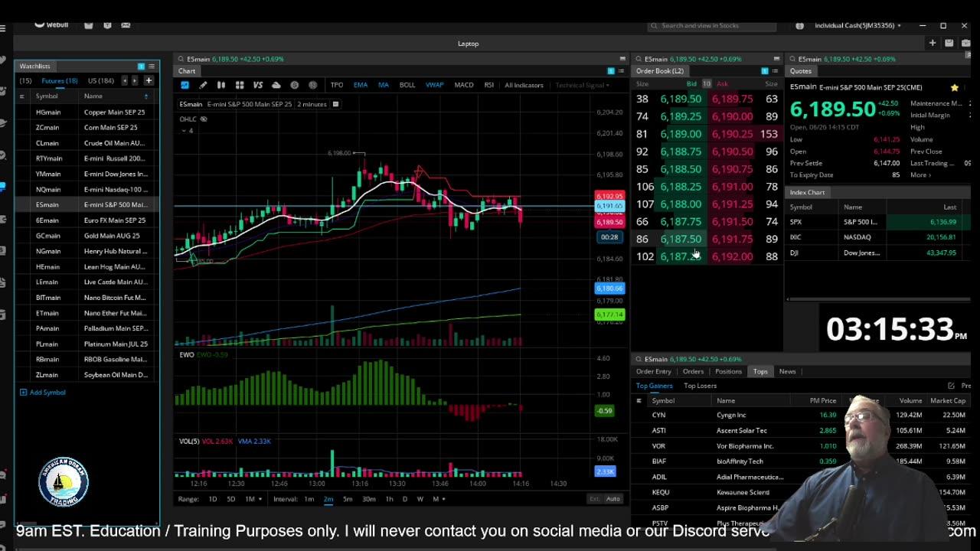Sort watchlist by Name column arrow
This screenshot has height=551, width=980.
pyautogui.click(x=145, y=96)
